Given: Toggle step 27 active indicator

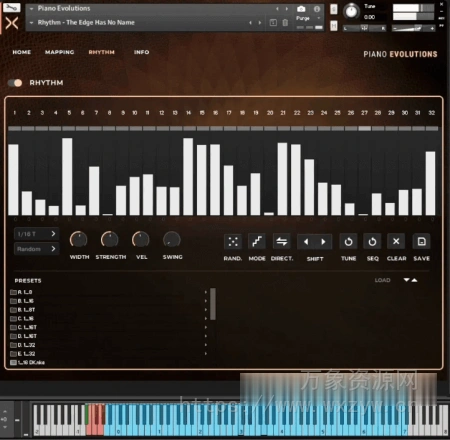Looking at the screenshot, I should (x=364, y=128).
